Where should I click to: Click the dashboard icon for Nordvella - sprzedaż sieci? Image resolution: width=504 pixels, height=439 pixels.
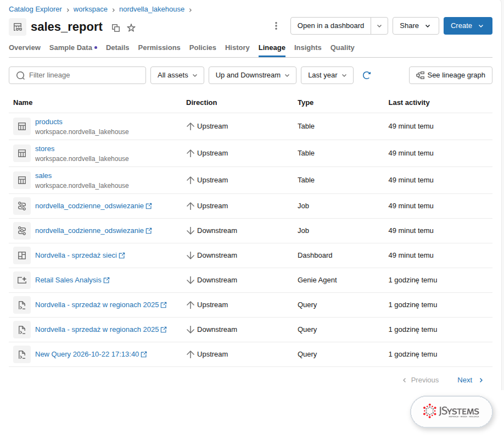pos(22,255)
